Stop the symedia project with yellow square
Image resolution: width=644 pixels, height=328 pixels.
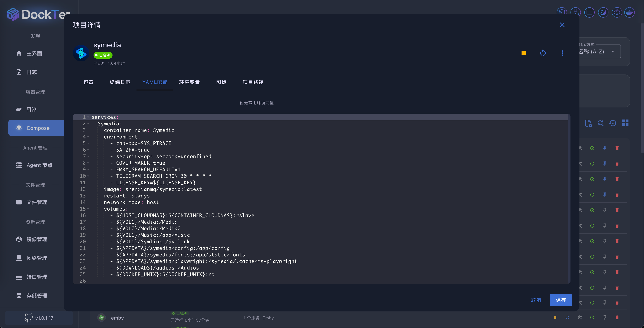[524, 53]
